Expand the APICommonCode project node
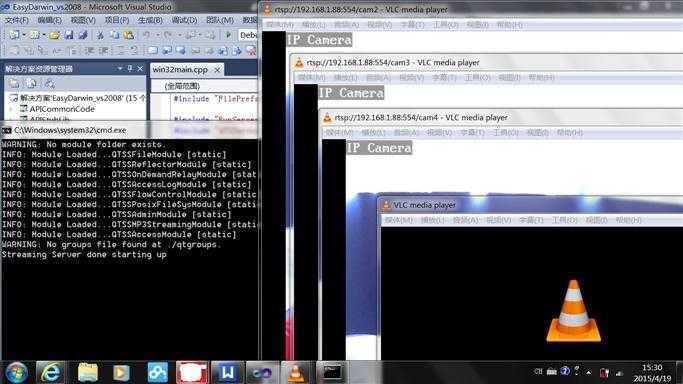The image size is (683, 384). coord(12,109)
